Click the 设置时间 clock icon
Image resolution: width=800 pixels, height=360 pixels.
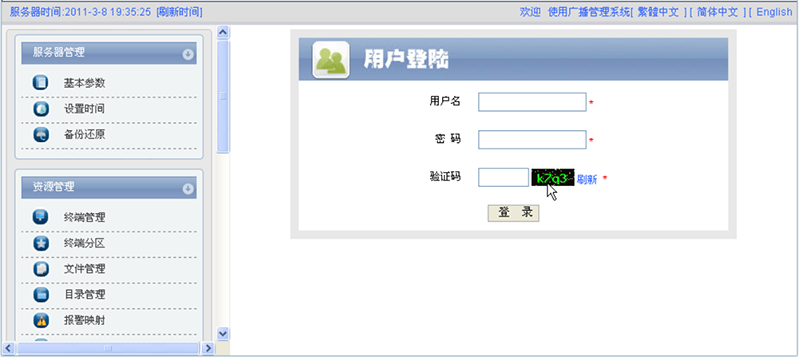[x=40, y=109]
